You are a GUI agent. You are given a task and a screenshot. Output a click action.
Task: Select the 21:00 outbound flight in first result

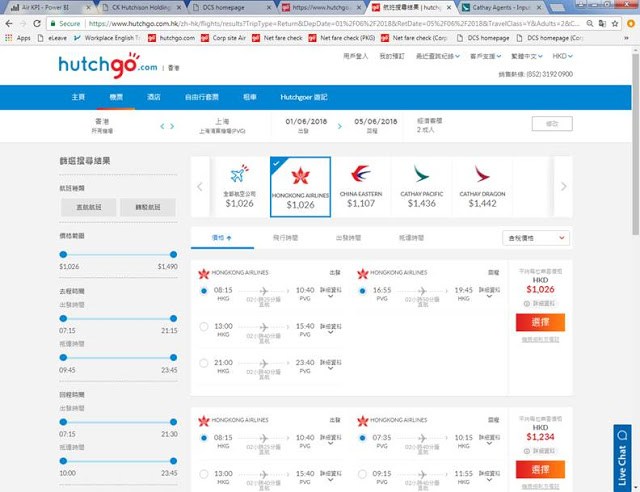(x=204, y=363)
